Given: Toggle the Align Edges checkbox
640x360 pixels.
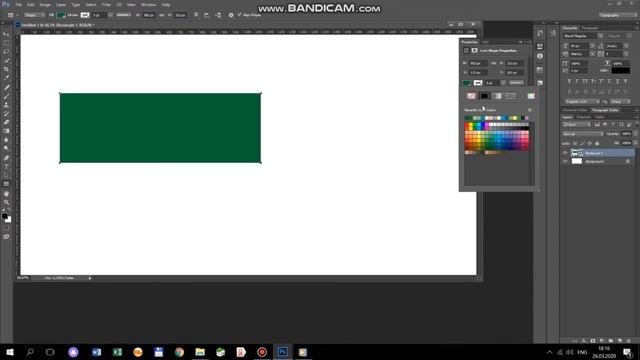Looking at the screenshot, I should click(x=240, y=15).
